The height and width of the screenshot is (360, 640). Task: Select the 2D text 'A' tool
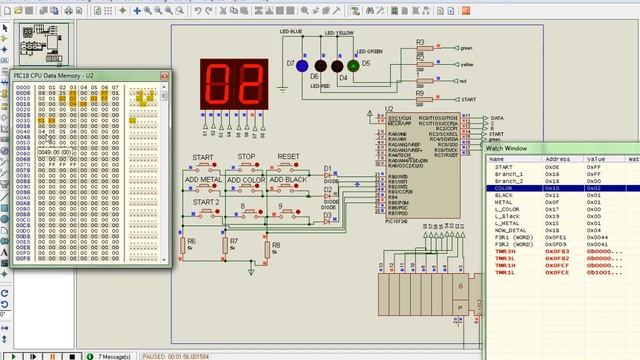point(4,252)
